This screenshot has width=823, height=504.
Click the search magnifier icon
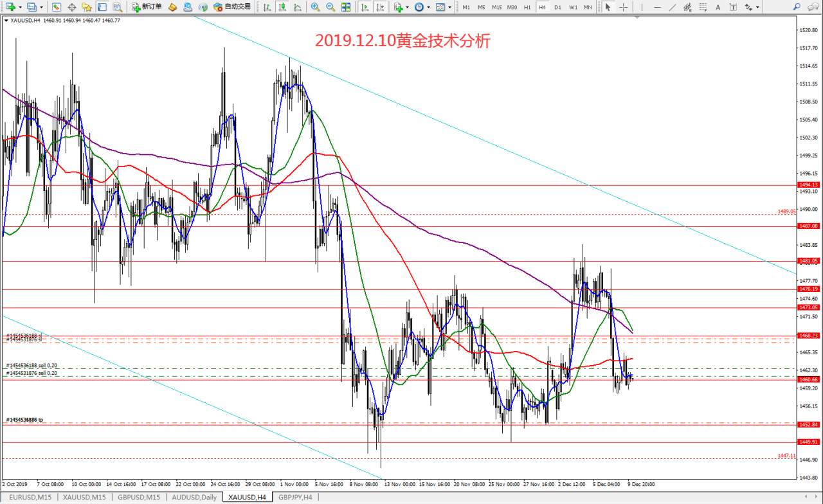pos(797,6)
